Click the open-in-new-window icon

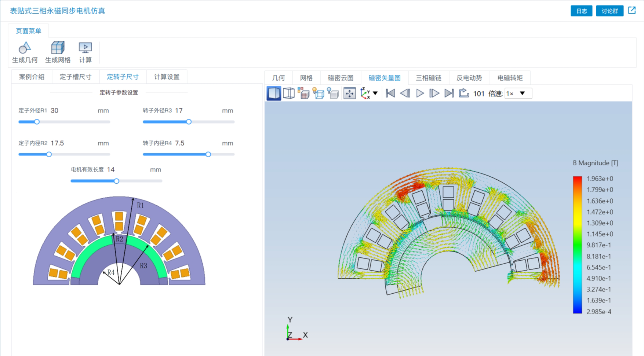[632, 11]
